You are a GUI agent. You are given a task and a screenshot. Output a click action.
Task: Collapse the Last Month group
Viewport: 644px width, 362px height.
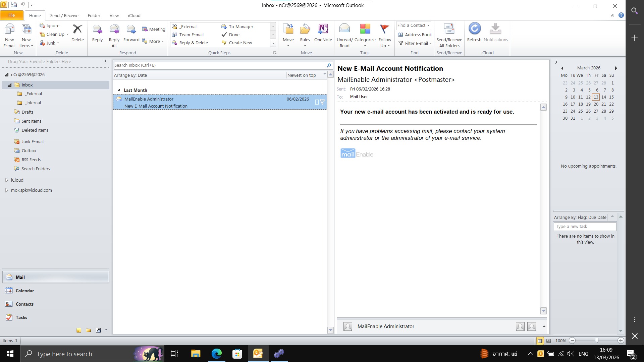(x=119, y=90)
